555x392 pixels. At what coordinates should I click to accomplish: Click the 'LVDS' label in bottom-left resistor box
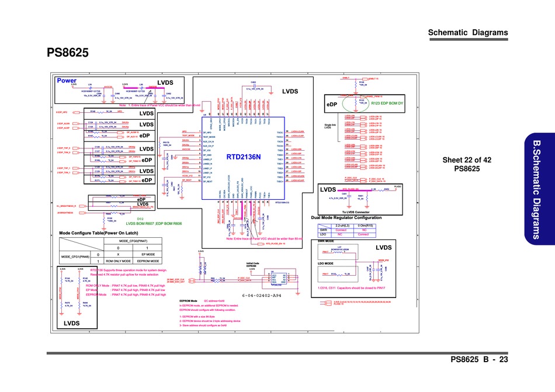pos(71,324)
